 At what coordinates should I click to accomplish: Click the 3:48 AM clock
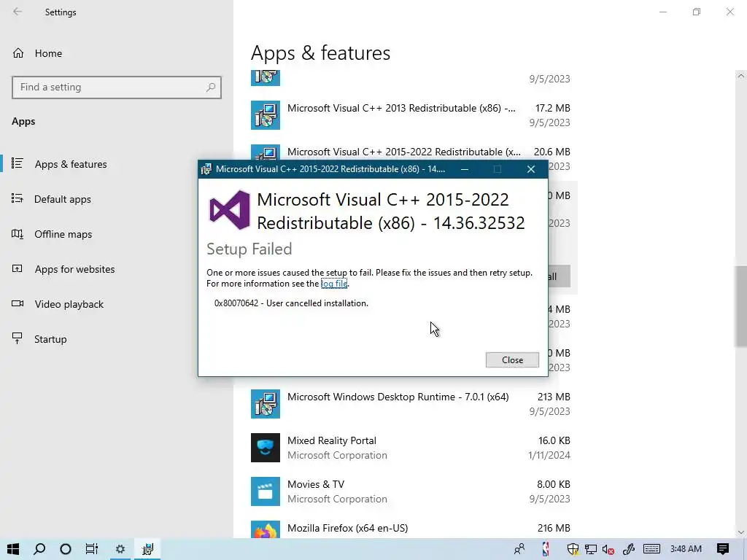pyautogui.click(x=686, y=549)
